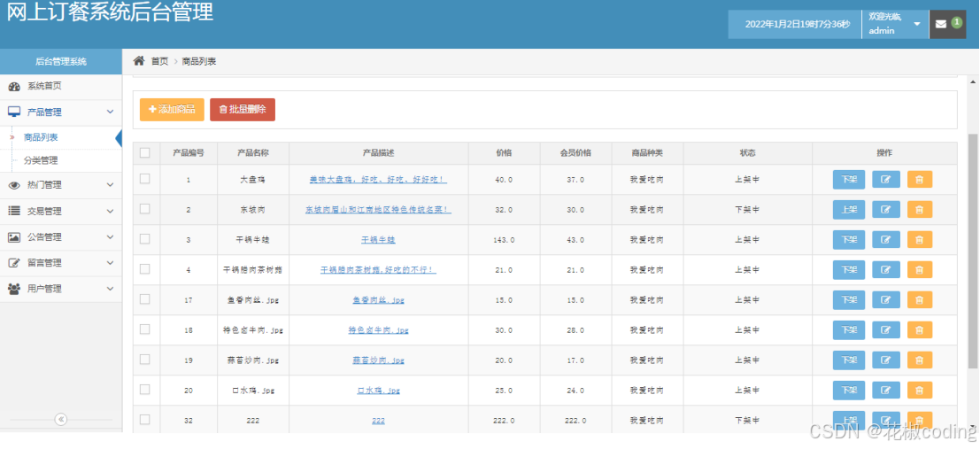This screenshot has height=449, width=980.
Task: Delete product 口水鸡.jpg with trash icon
Action: 920,390
